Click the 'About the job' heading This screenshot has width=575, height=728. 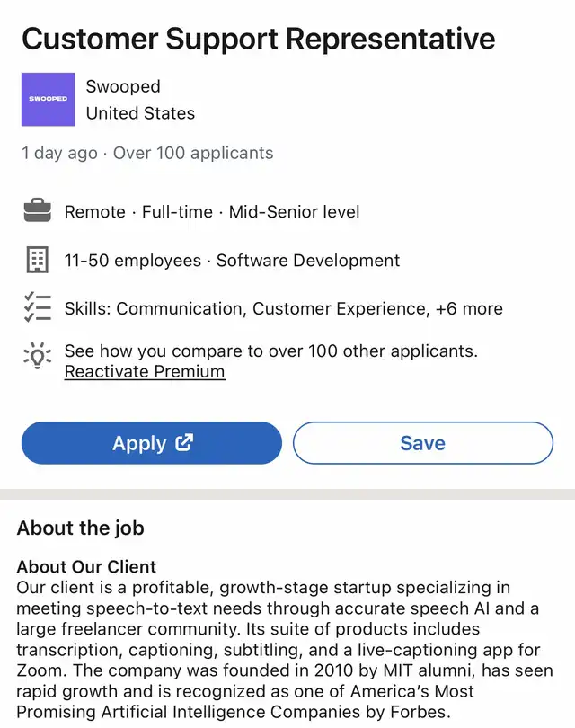pos(81,528)
